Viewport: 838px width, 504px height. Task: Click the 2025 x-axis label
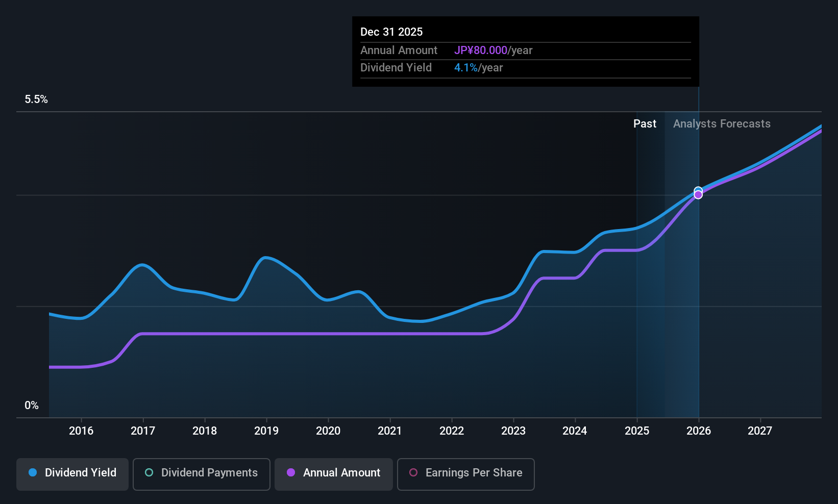(637, 431)
